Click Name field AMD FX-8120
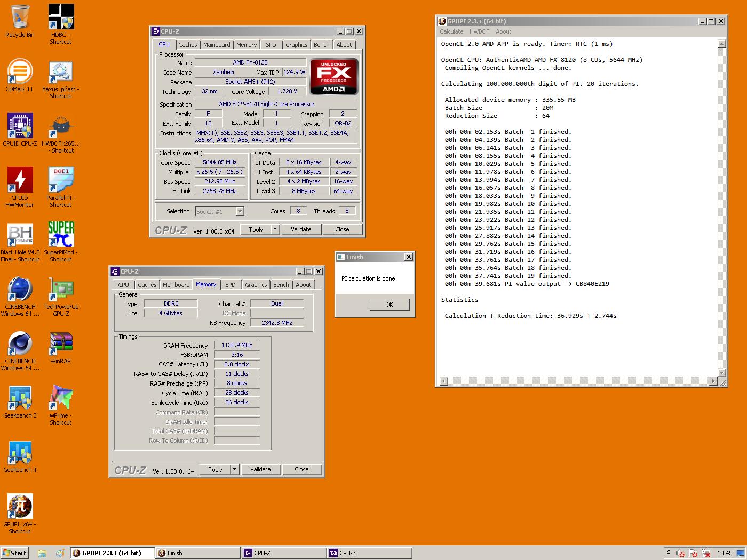747x560 pixels. (x=250, y=62)
